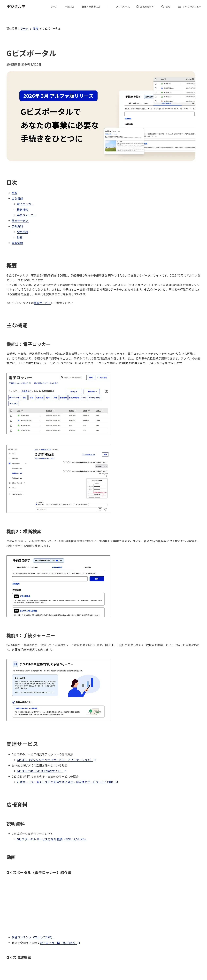Open the すべてのメニュー hamburger icon
The width and height of the screenshot is (207, 980).
(x=179, y=7)
